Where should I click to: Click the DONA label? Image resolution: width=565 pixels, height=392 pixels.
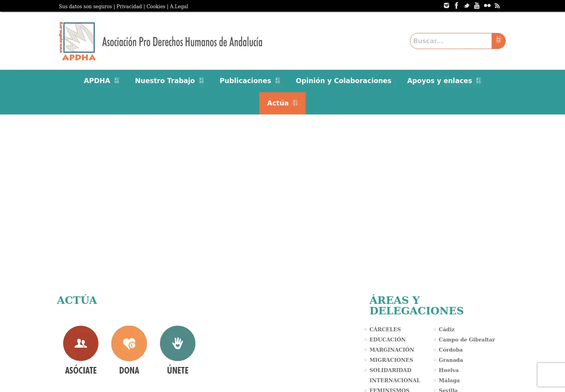[129, 370]
